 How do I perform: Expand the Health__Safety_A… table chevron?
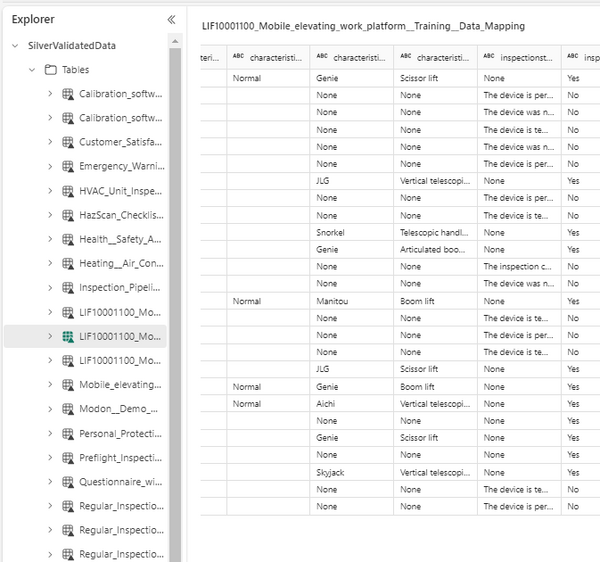(x=50, y=239)
